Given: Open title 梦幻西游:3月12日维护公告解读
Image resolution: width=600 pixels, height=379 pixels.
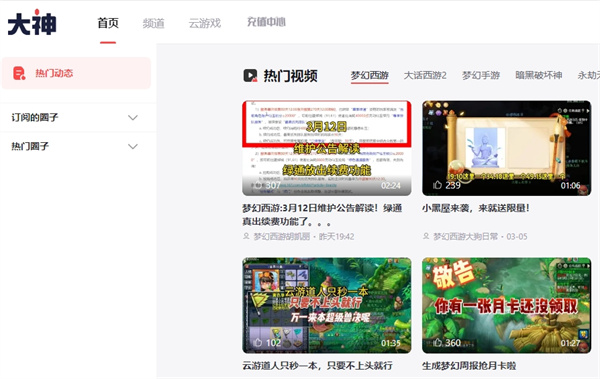Looking at the screenshot, I should pos(322,214).
